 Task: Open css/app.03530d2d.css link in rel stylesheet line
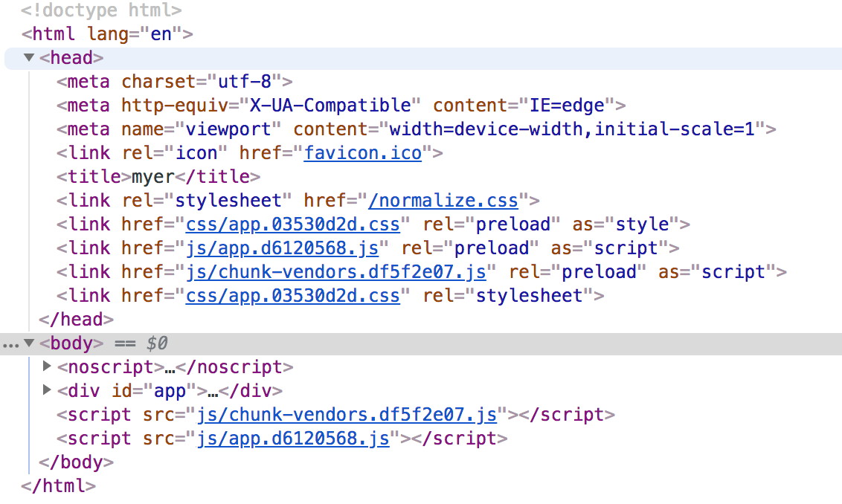pyautogui.click(x=292, y=296)
